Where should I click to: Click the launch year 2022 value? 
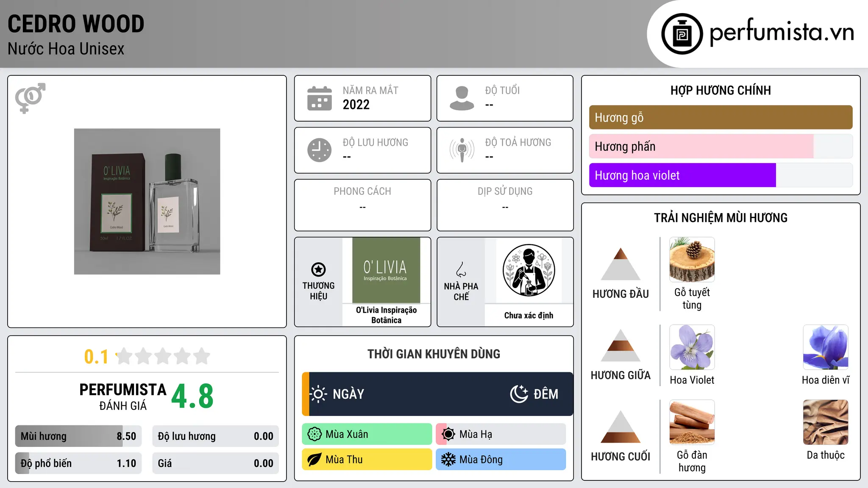[356, 105]
